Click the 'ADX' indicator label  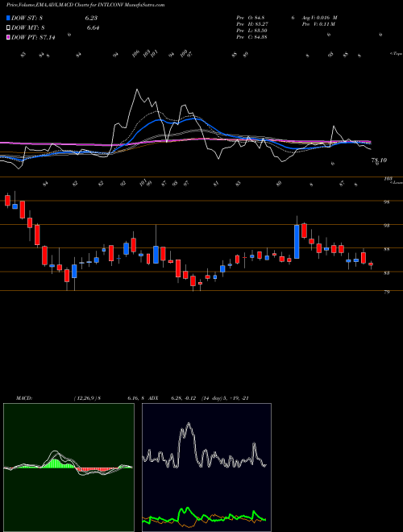tap(153, 398)
